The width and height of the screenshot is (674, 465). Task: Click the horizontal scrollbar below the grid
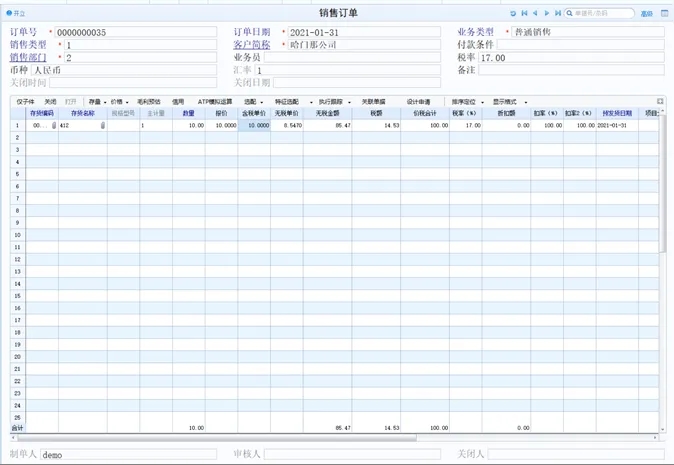300,437
